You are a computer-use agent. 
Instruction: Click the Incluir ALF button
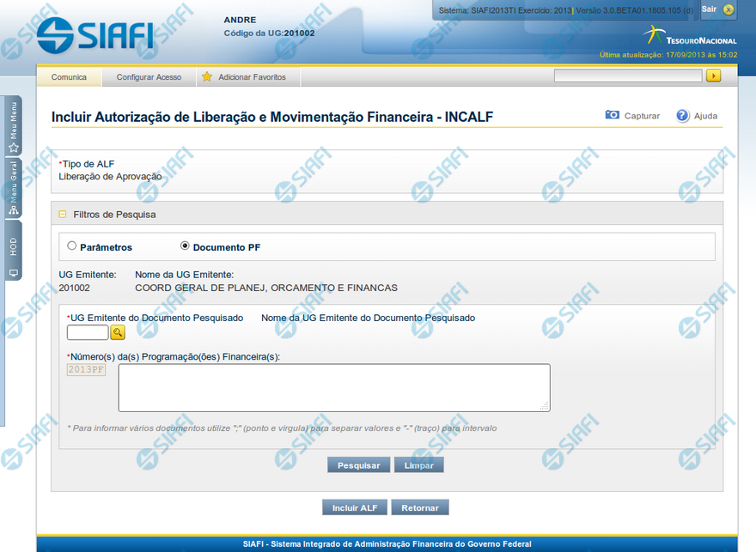tap(355, 507)
